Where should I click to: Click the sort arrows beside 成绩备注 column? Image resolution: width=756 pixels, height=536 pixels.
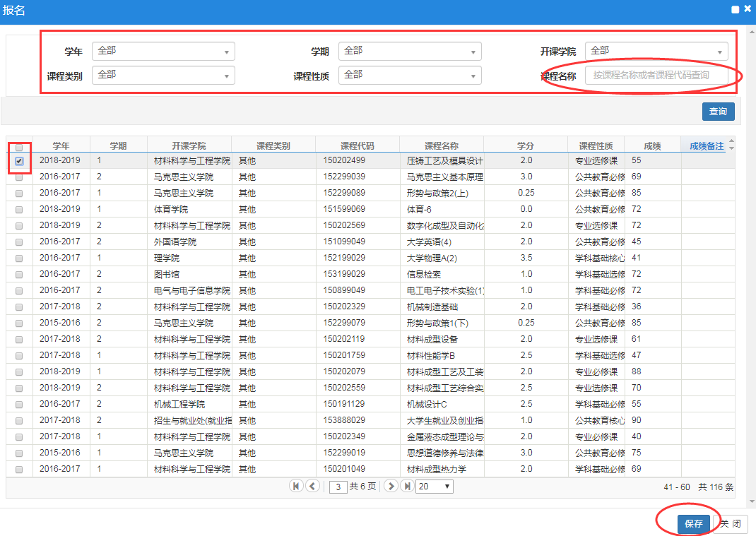coord(731,145)
